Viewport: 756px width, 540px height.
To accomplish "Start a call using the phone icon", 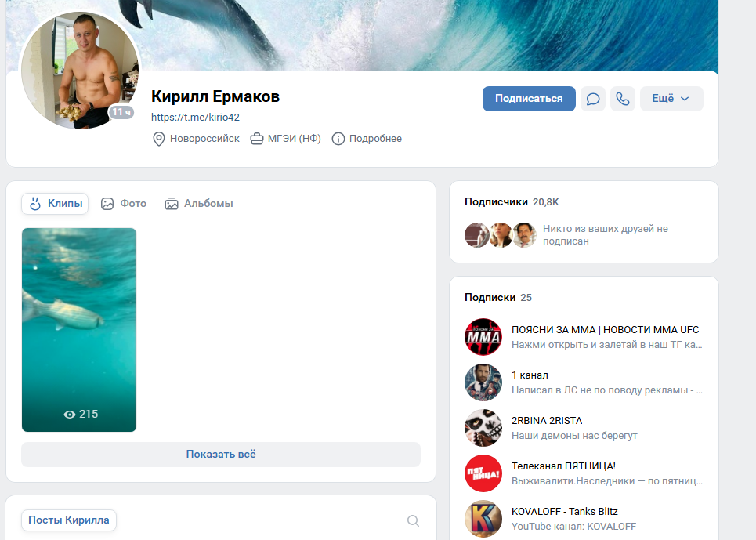I will (x=623, y=98).
